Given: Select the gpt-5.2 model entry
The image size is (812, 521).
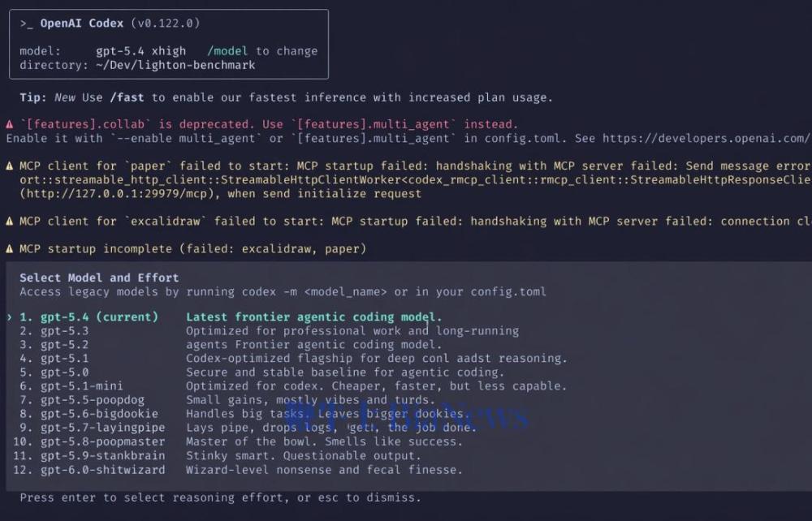Looking at the screenshot, I should [x=64, y=345].
